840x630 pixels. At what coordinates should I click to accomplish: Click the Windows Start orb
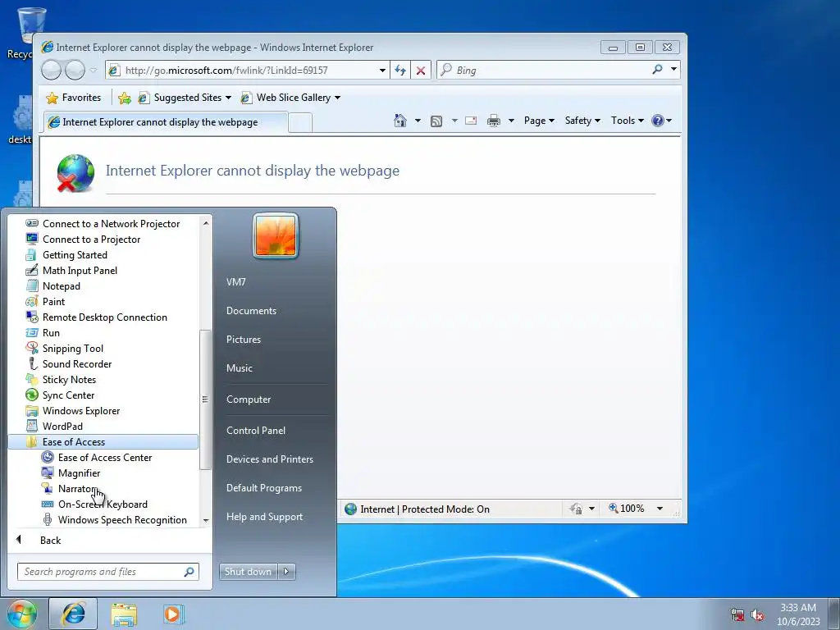coord(21,614)
